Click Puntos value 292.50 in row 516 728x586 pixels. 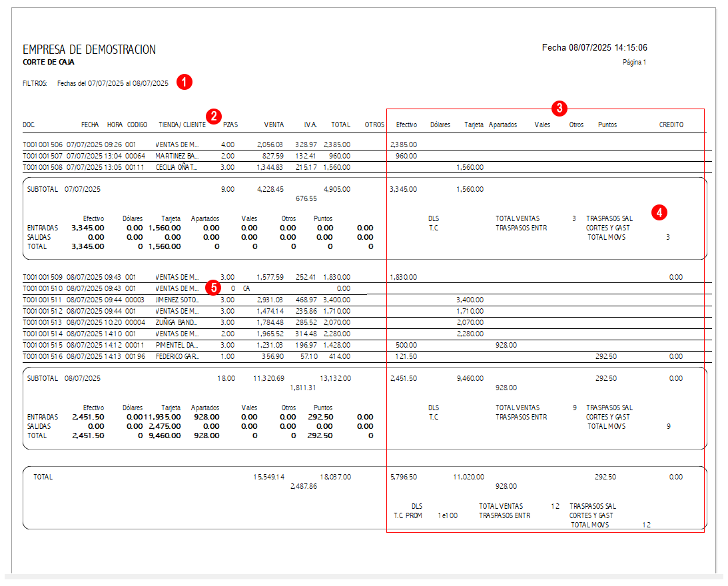(606, 357)
